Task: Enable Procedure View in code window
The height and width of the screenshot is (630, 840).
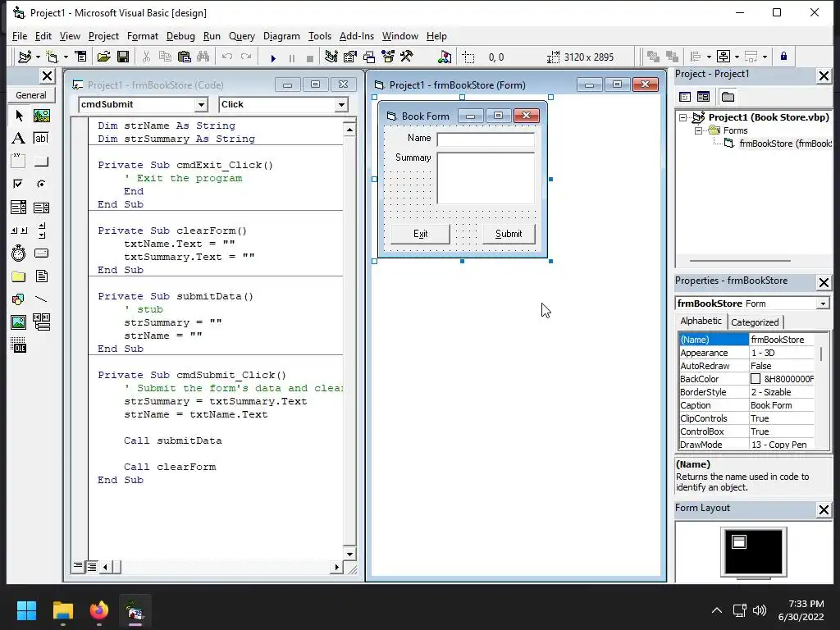Action: coord(78,566)
